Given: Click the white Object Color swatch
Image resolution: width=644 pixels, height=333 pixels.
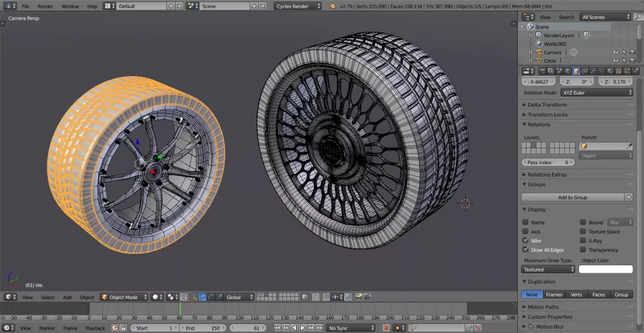Looking at the screenshot, I should [x=605, y=269].
